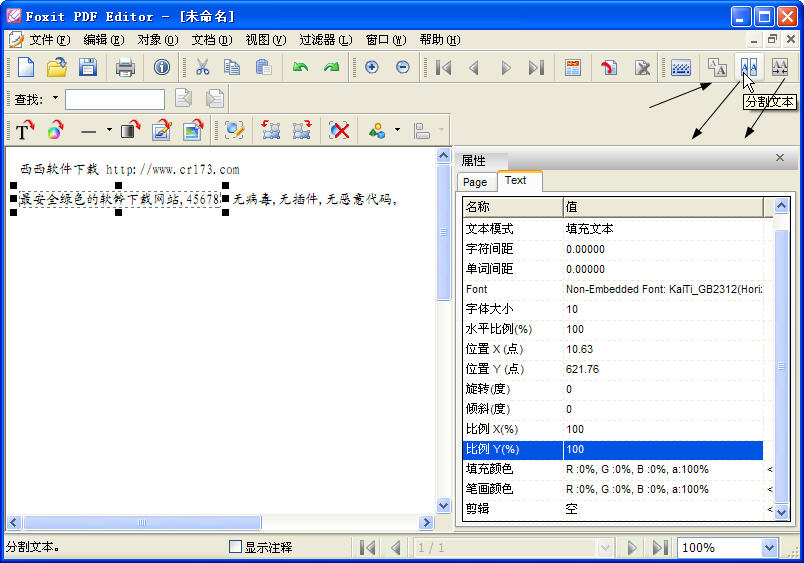Open the 文件(F) menu
Image resolution: width=804 pixels, height=563 pixels.
click(49, 39)
